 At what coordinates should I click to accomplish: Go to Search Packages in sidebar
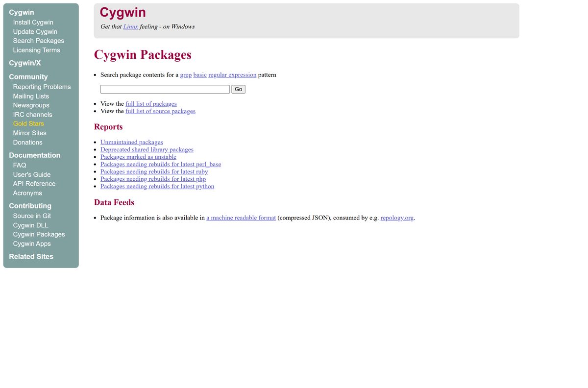(x=38, y=41)
